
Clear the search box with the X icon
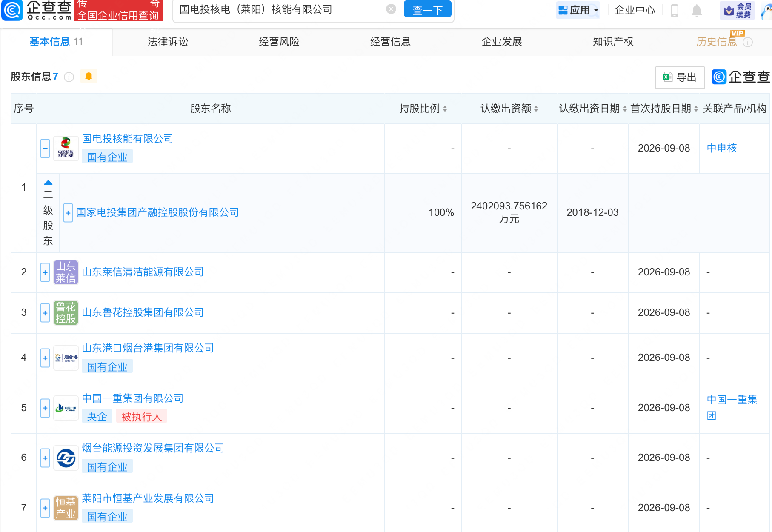(x=391, y=9)
